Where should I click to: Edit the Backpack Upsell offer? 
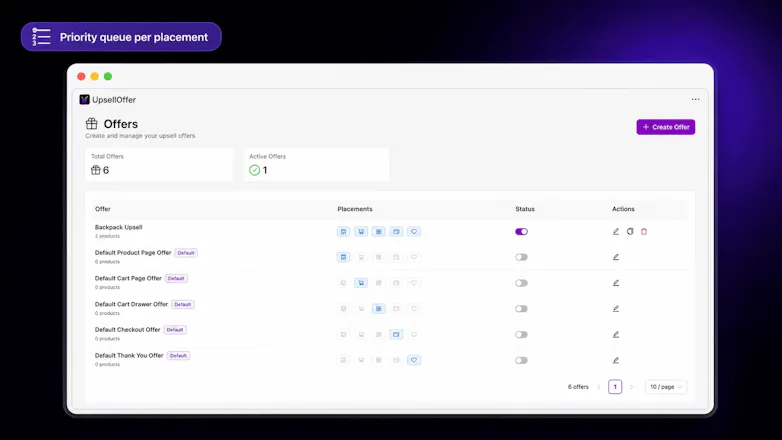point(616,231)
